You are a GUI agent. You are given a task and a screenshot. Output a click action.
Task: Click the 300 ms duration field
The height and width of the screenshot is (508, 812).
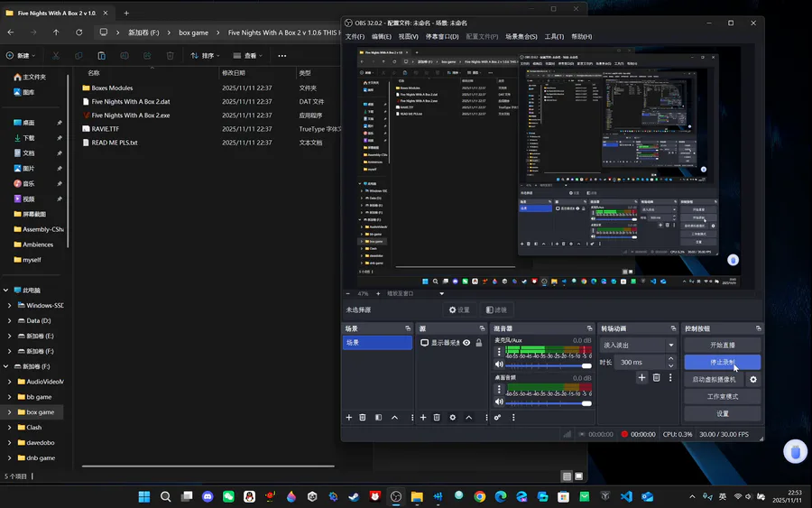(x=641, y=362)
